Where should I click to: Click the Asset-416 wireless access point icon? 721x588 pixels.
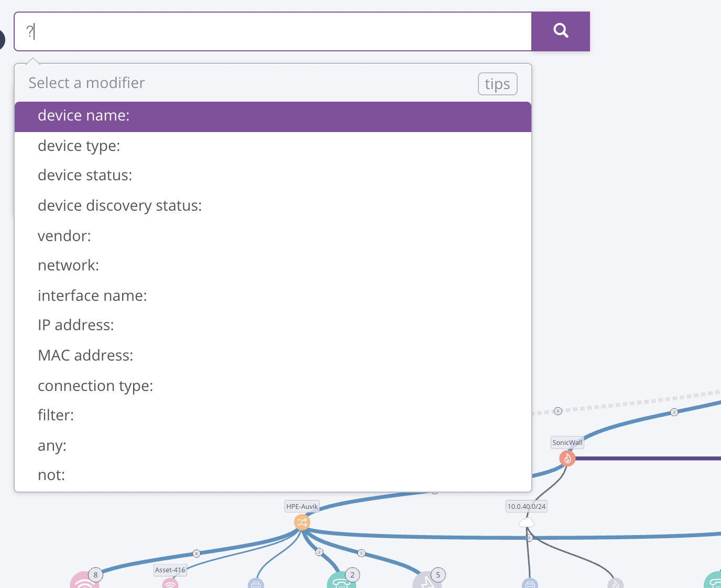170,583
